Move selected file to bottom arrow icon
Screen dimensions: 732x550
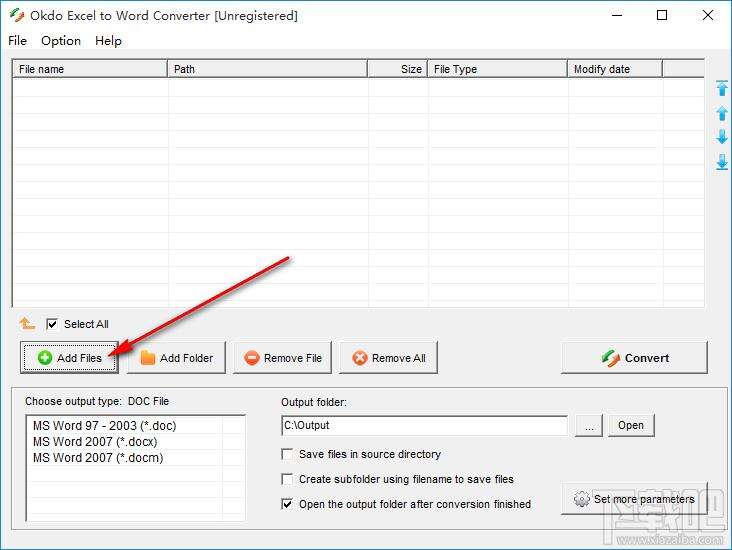point(722,162)
